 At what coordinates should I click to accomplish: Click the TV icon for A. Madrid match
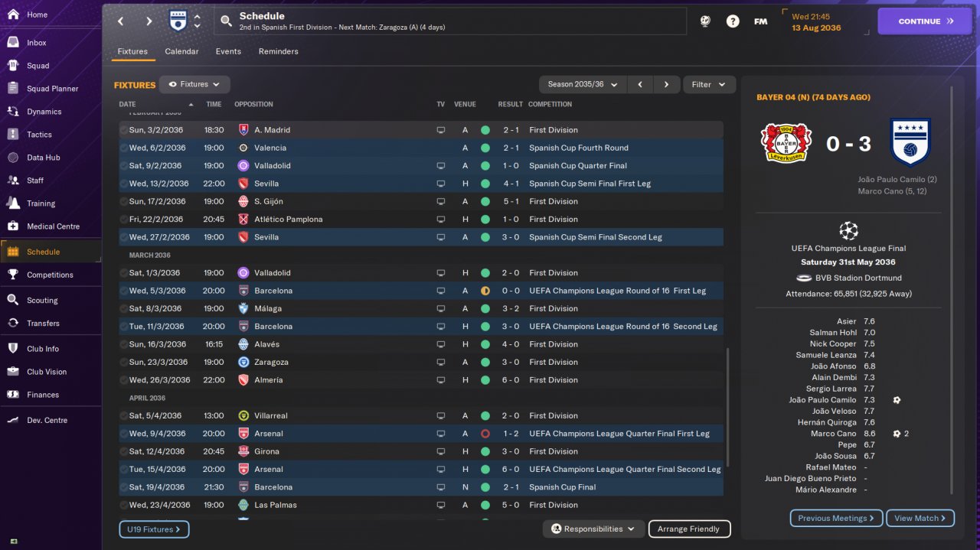(440, 130)
